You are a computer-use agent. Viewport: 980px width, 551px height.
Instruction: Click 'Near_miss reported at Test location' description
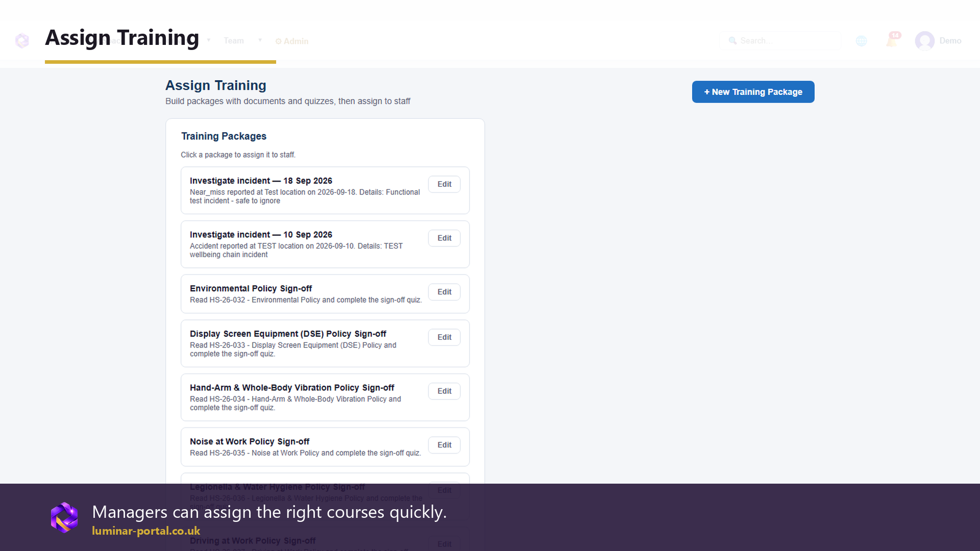pyautogui.click(x=305, y=196)
